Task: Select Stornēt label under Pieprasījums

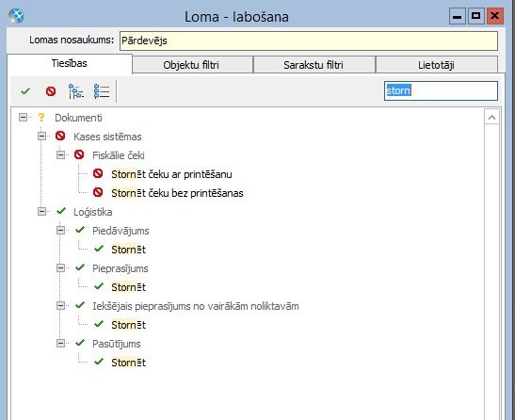Action: [x=128, y=287]
